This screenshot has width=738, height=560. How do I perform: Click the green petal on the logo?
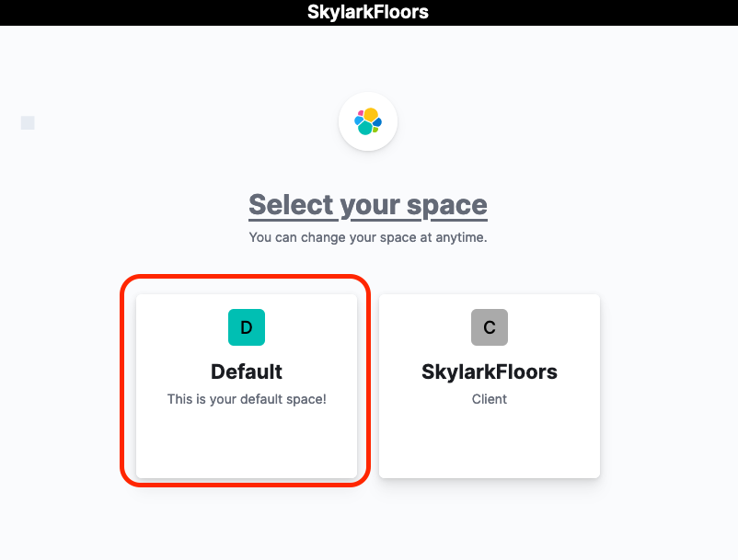tap(375, 130)
